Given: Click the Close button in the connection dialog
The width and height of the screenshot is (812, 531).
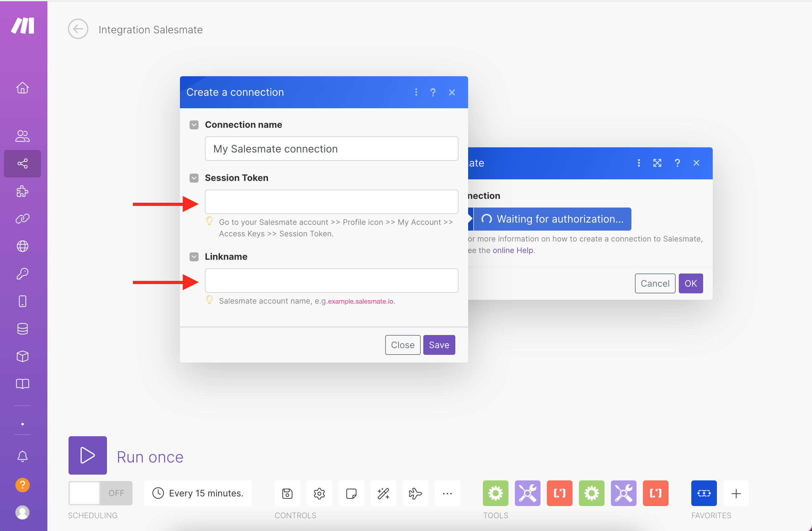Looking at the screenshot, I should [403, 345].
